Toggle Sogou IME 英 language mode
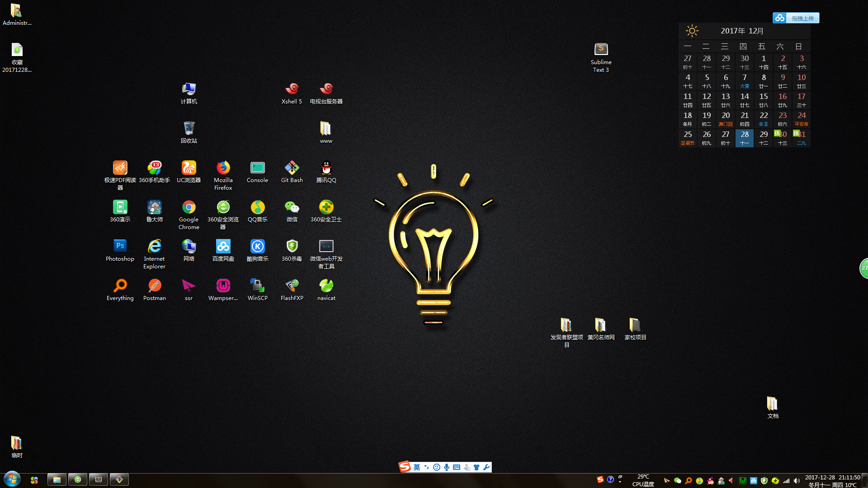The width and height of the screenshot is (868, 488). pyautogui.click(x=416, y=467)
